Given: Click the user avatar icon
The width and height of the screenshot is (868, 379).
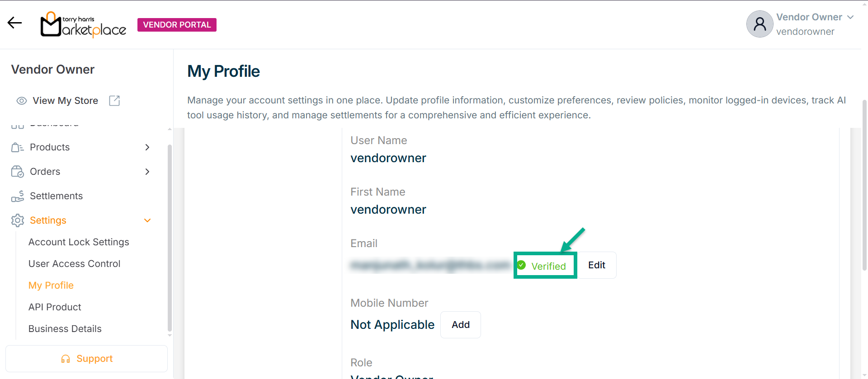Looking at the screenshot, I should 759,24.
